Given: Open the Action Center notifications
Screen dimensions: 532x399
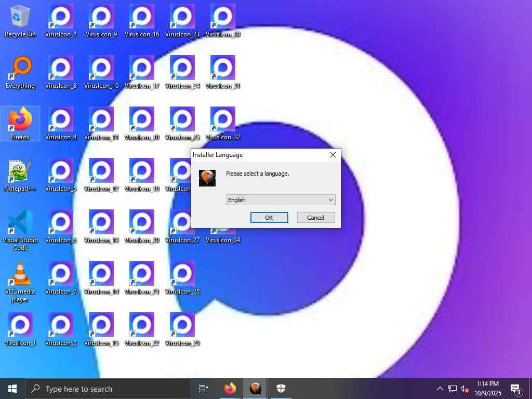Looking at the screenshot, I should [516, 389].
